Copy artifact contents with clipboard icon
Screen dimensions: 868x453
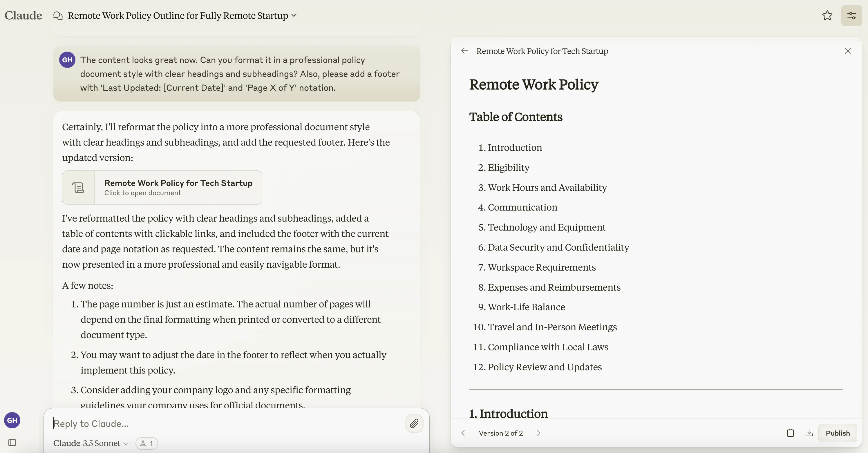point(790,433)
